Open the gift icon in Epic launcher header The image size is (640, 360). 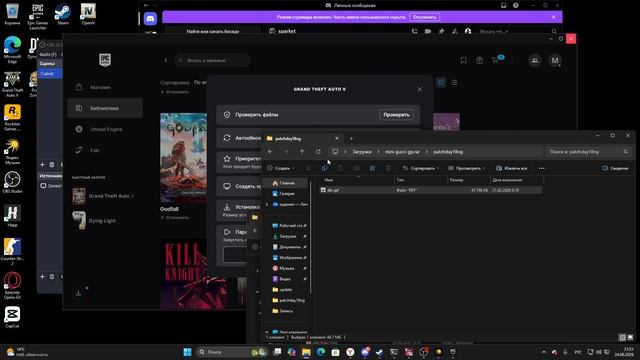point(479,60)
